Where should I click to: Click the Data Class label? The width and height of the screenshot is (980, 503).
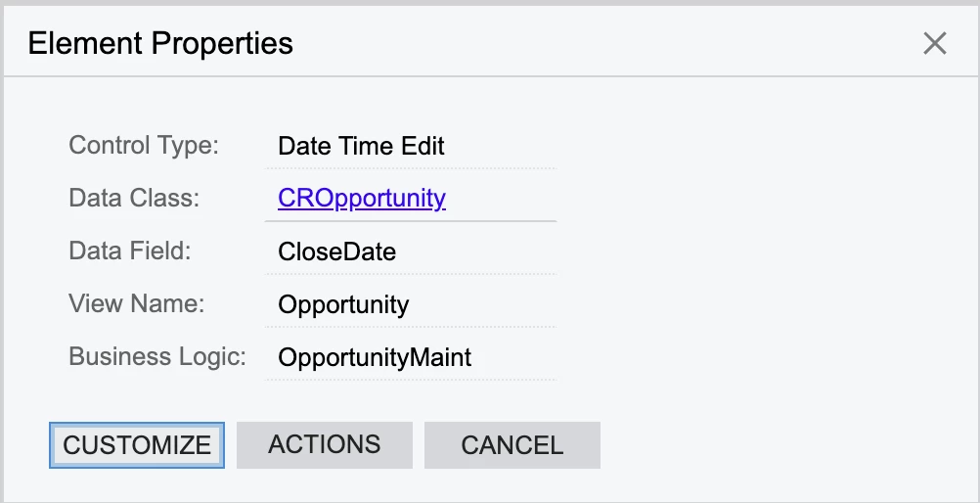point(134,198)
